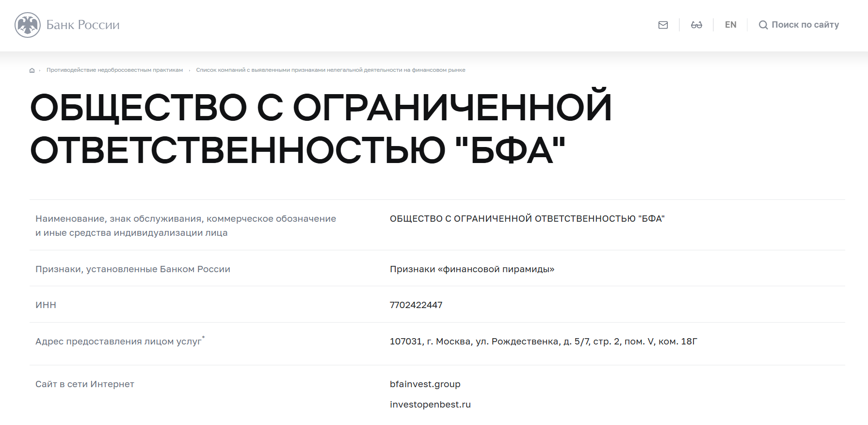Image resolution: width=868 pixels, height=425 pixels.
Task: Click the investopenbest.ru site entry
Action: [x=430, y=405]
